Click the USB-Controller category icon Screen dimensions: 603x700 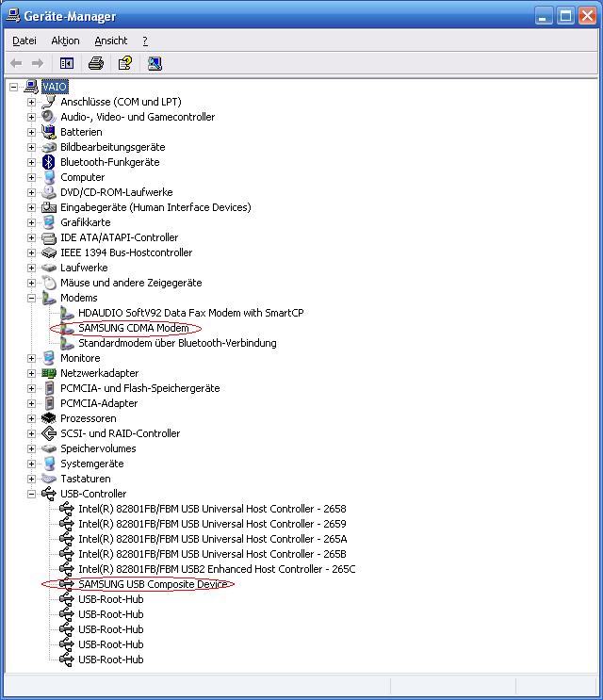pyautogui.click(x=49, y=494)
